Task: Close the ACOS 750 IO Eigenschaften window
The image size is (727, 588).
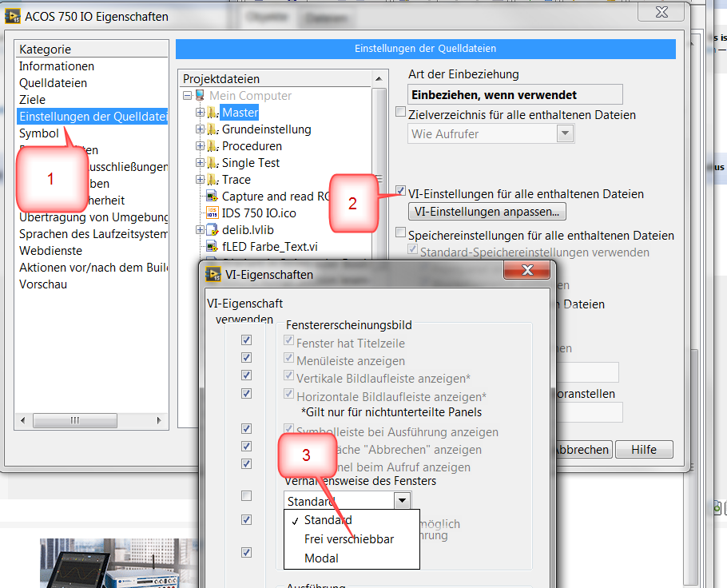Action: pyautogui.click(x=661, y=12)
